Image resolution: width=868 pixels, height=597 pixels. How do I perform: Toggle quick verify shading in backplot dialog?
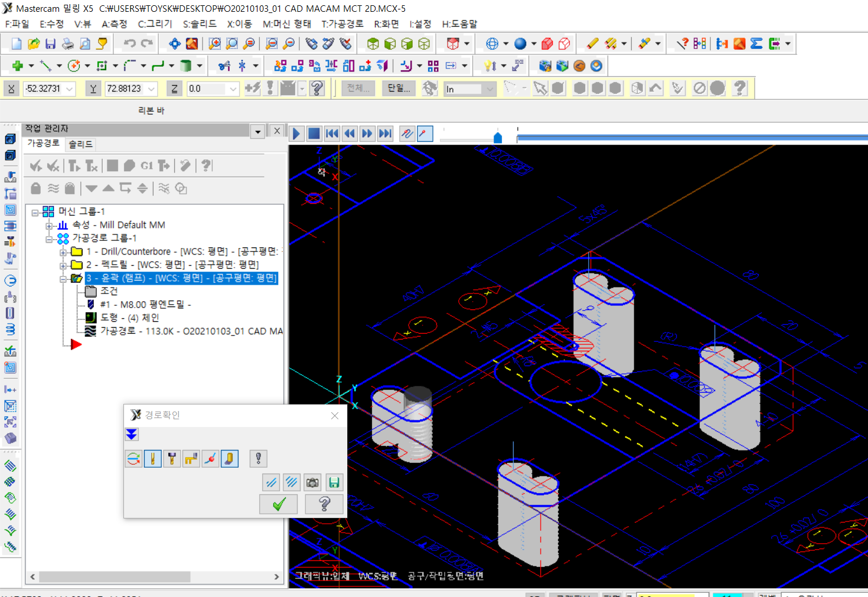pyautogui.click(x=230, y=458)
